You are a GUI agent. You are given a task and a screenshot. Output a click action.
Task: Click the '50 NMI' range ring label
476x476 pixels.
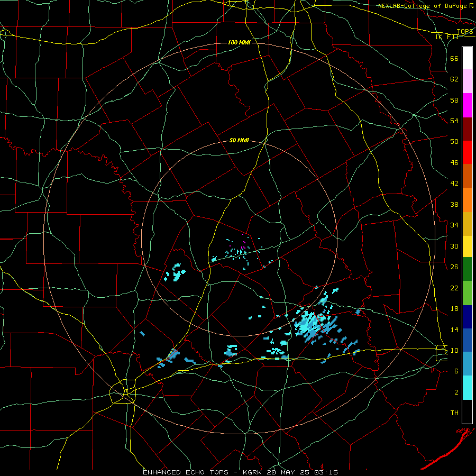(239, 140)
